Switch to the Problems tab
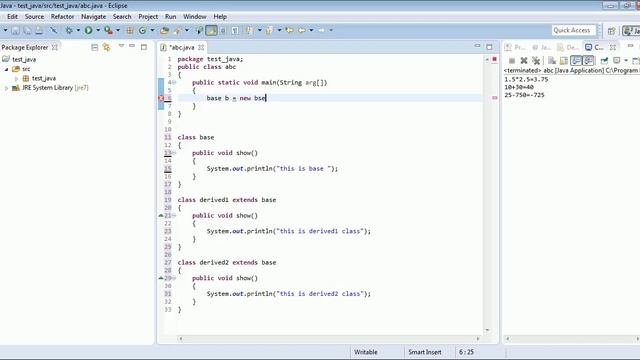Image resolution: width=640 pixels, height=360 pixels. point(515,48)
